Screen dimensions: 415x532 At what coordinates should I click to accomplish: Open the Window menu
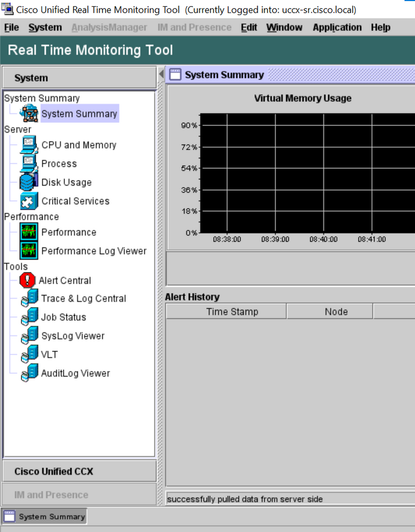(284, 28)
